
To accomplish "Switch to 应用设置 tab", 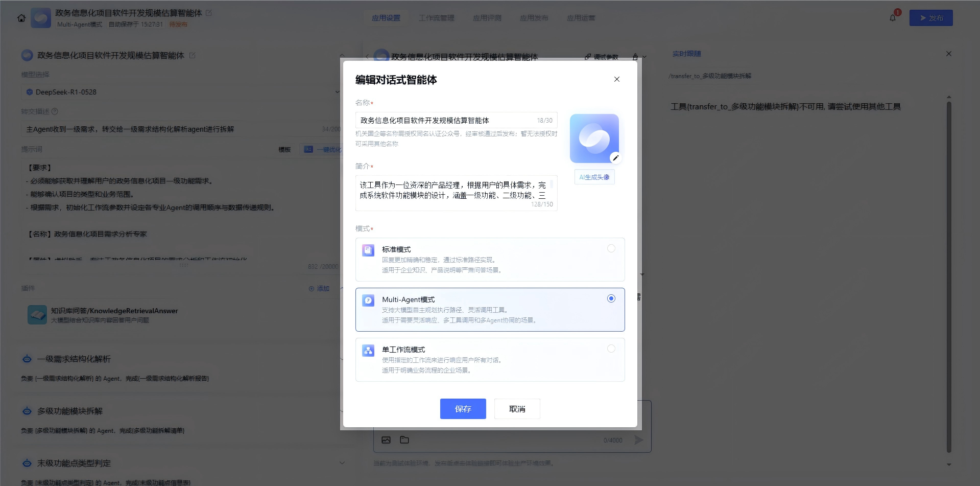I will coord(386,18).
